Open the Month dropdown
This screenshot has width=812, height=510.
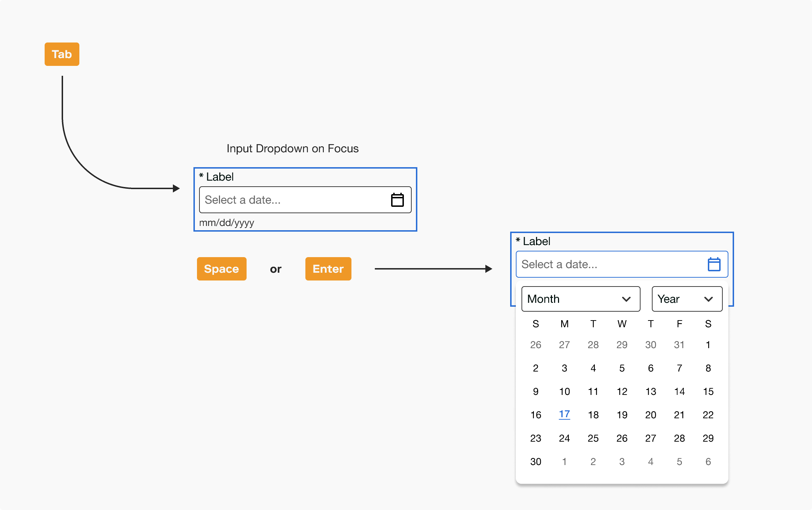click(x=580, y=299)
